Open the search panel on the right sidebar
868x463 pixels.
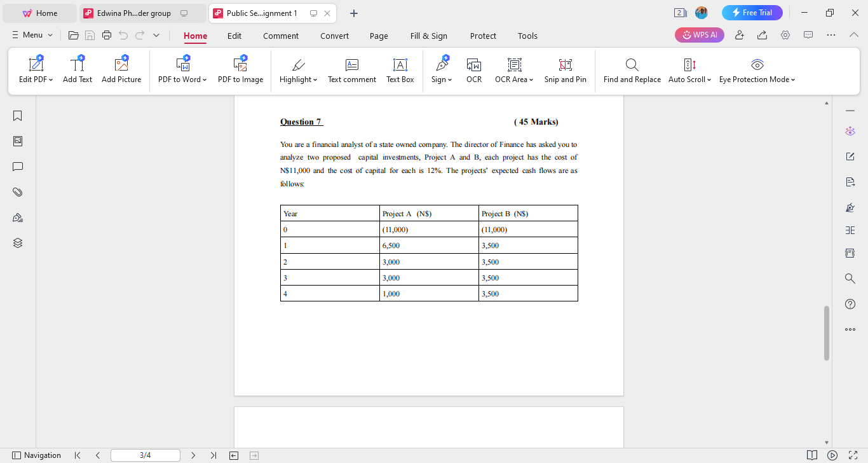coord(850,278)
